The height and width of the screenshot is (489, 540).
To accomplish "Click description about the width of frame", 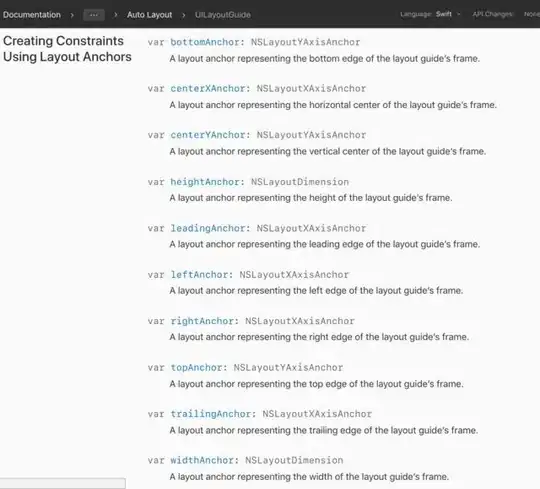I will (x=309, y=477).
